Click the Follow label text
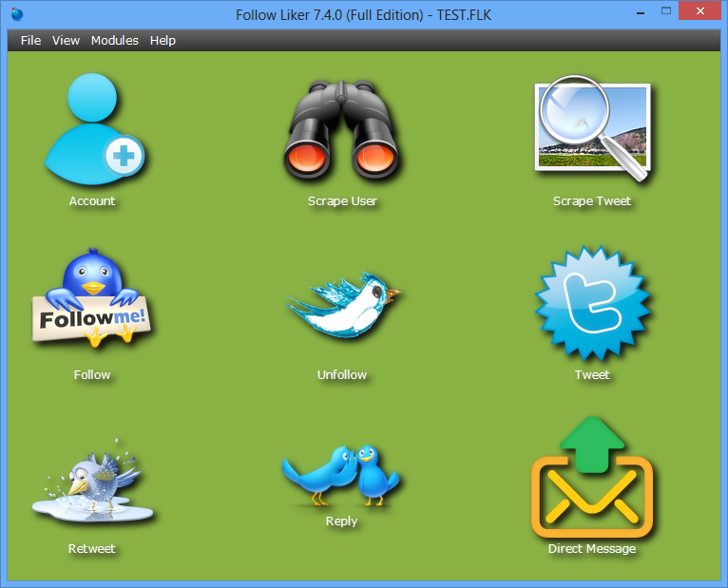The height and width of the screenshot is (588, 728). 92,374
